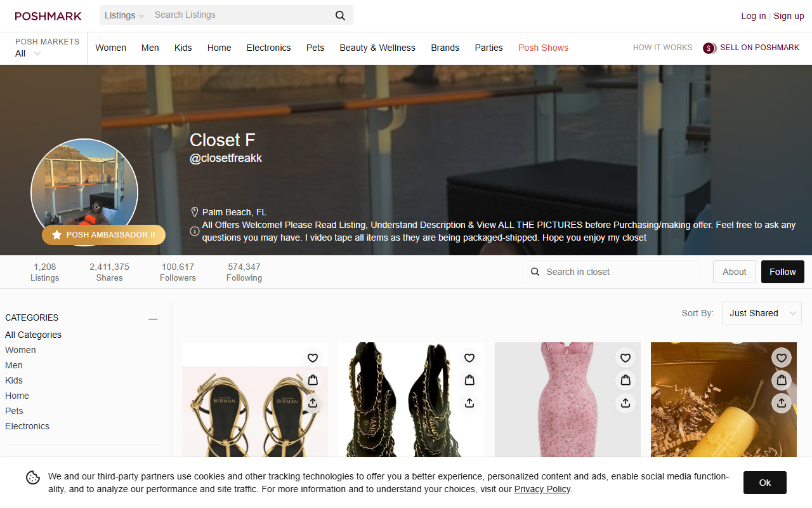This screenshot has width=812, height=508.
Task: Open the Beauty & Wellness menu
Action: [x=377, y=48]
